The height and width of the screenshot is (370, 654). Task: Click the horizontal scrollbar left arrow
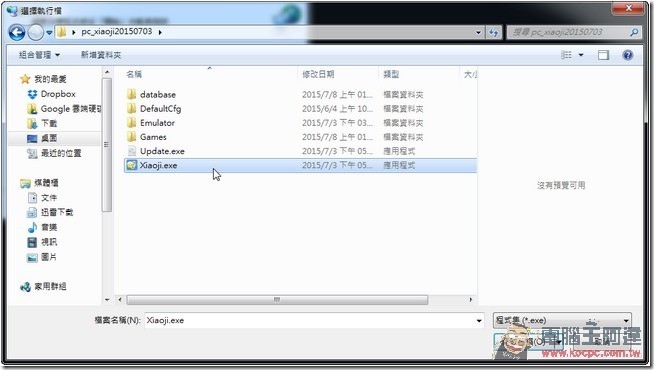pyautogui.click(x=120, y=300)
